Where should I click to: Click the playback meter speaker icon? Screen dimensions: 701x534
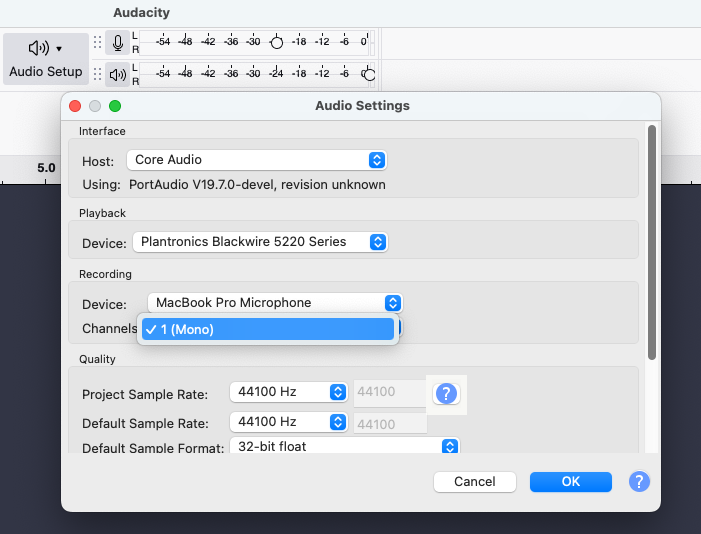[x=118, y=75]
